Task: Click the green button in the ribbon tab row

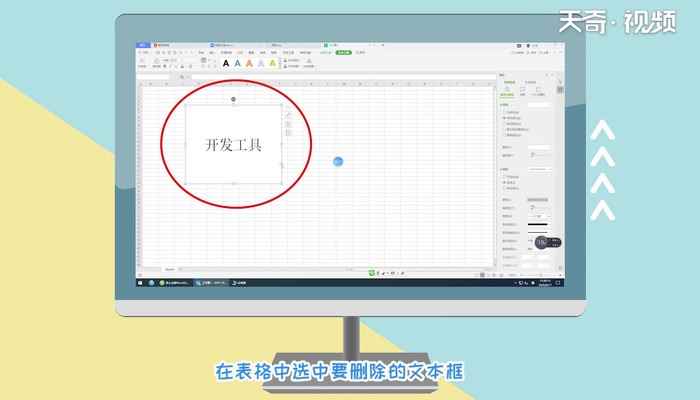Action: click(x=343, y=52)
